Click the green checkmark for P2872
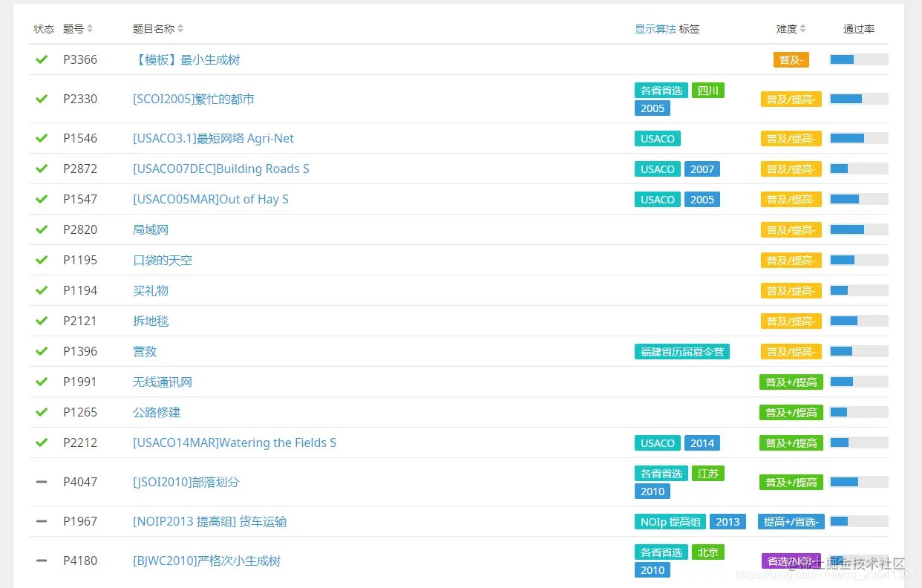Screen dimensions: 922x588 42,169
